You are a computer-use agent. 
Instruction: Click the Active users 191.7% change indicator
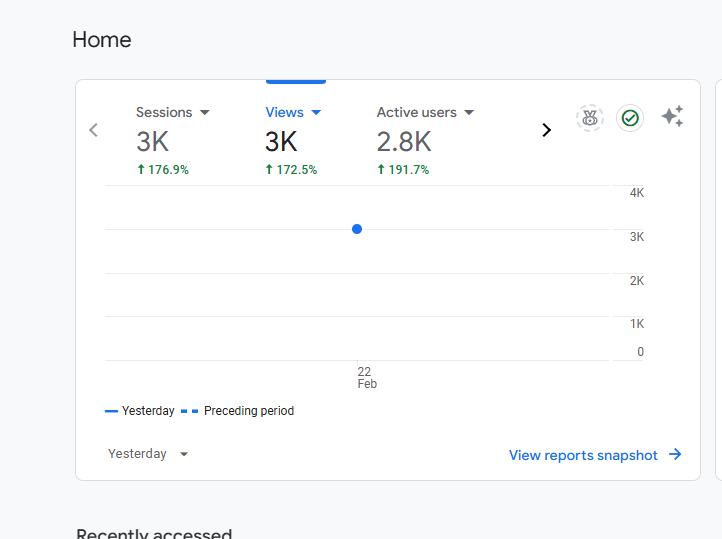[x=403, y=170]
